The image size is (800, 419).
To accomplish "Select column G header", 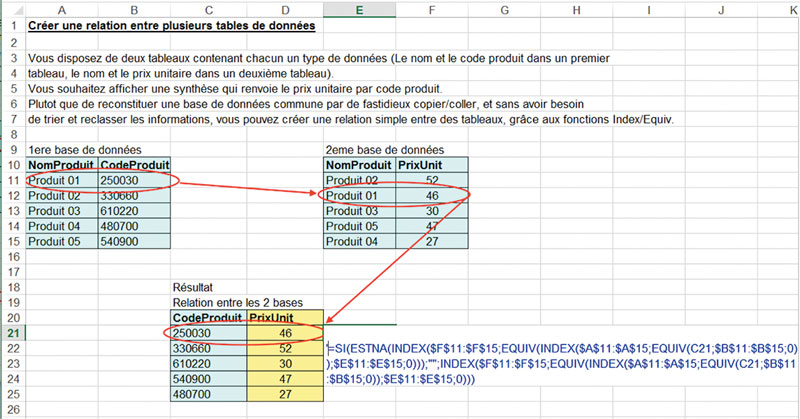I will pyautogui.click(x=504, y=10).
